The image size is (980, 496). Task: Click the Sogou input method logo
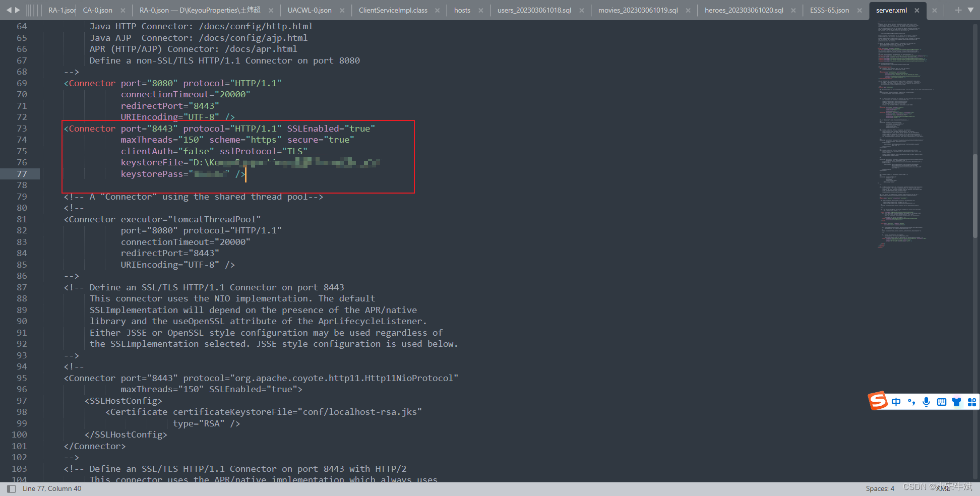click(x=878, y=401)
